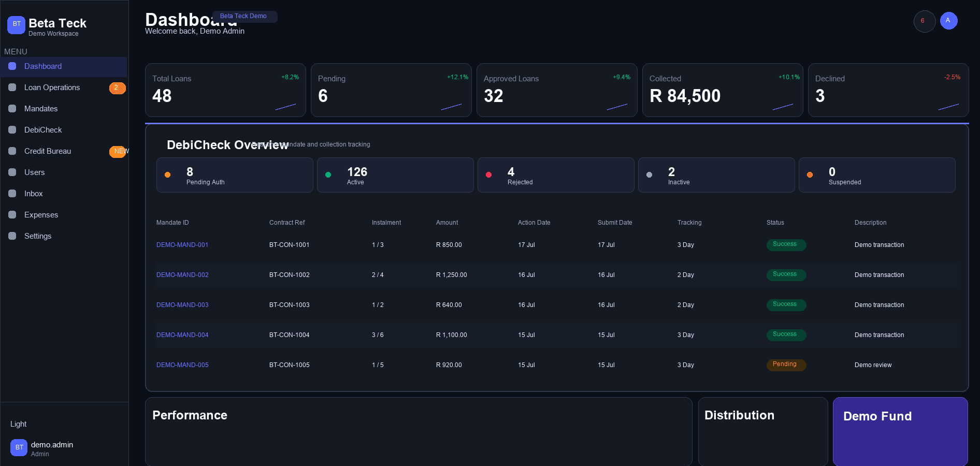Viewport: 980px width, 466px height.
Task: Click the Declined stat card
Action: pyautogui.click(x=888, y=90)
